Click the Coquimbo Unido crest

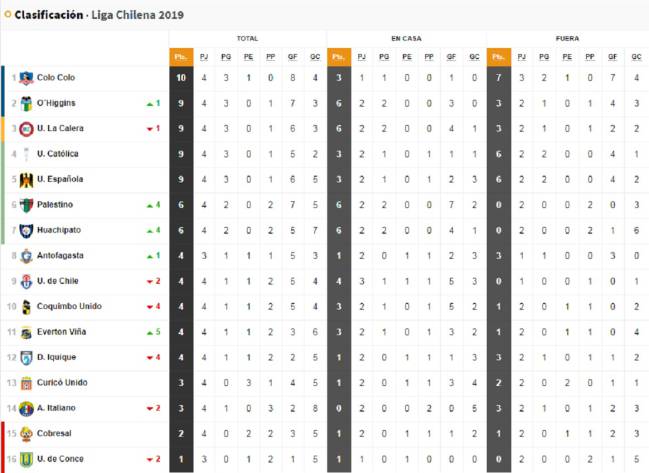click(27, 306)
